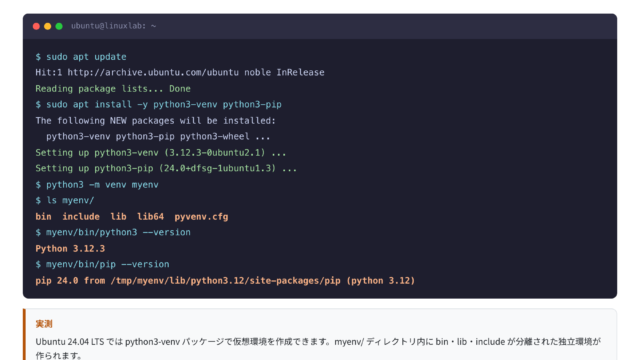This screenshot has width=640, height=360.
Task: Click the 'pip 24.0 from /tmp/myenv' output line
Action: [x=225, y=280]
